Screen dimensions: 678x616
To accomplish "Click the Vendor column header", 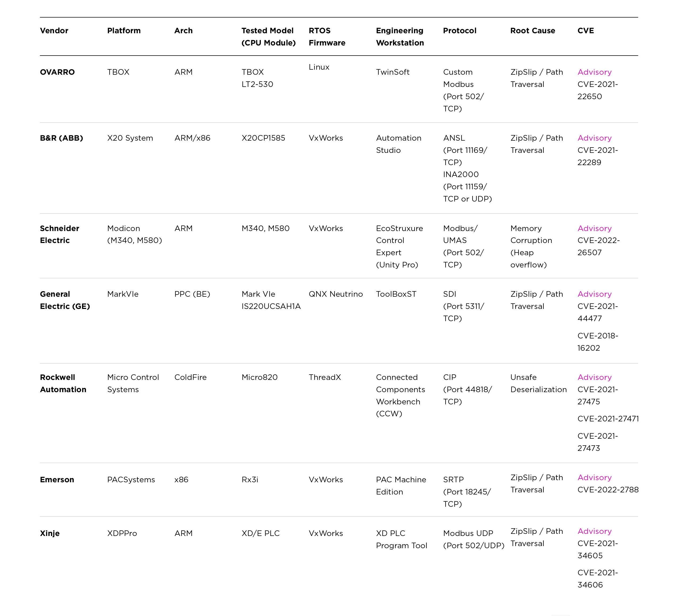I will pos(54,31).
